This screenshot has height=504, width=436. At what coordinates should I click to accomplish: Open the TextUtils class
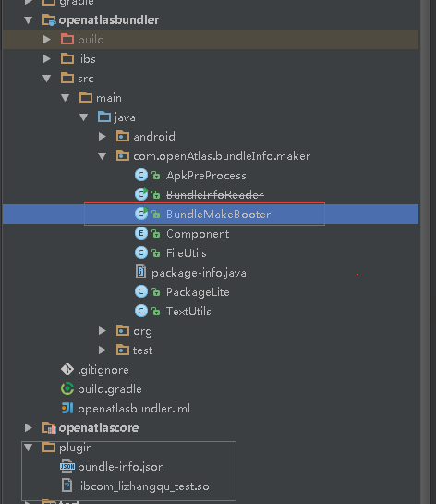point(188,312)
